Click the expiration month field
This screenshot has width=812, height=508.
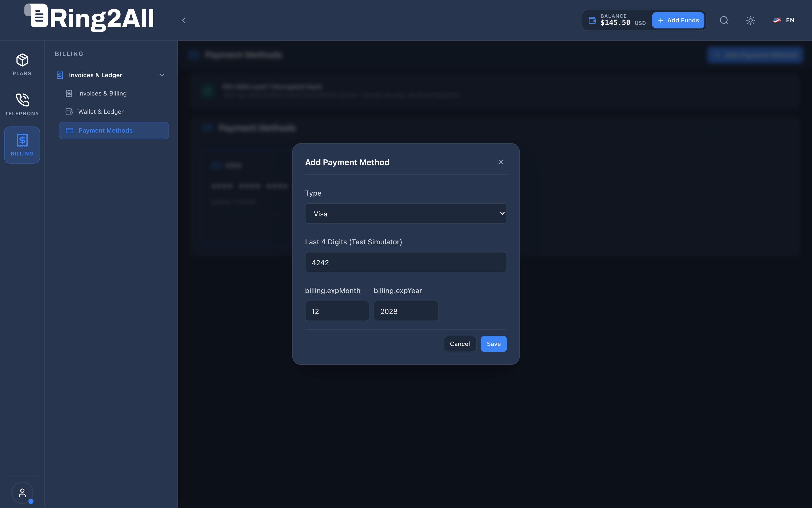pos(337,311)
